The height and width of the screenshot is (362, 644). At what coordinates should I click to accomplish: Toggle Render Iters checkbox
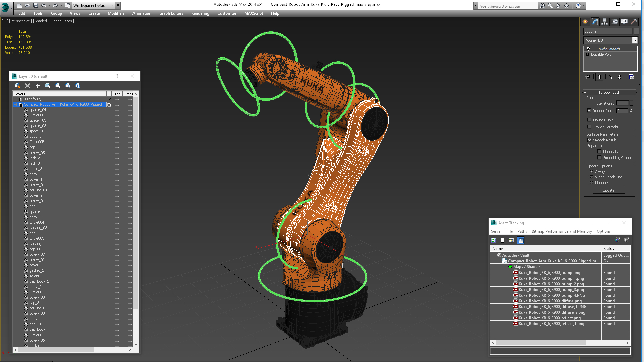589,111
